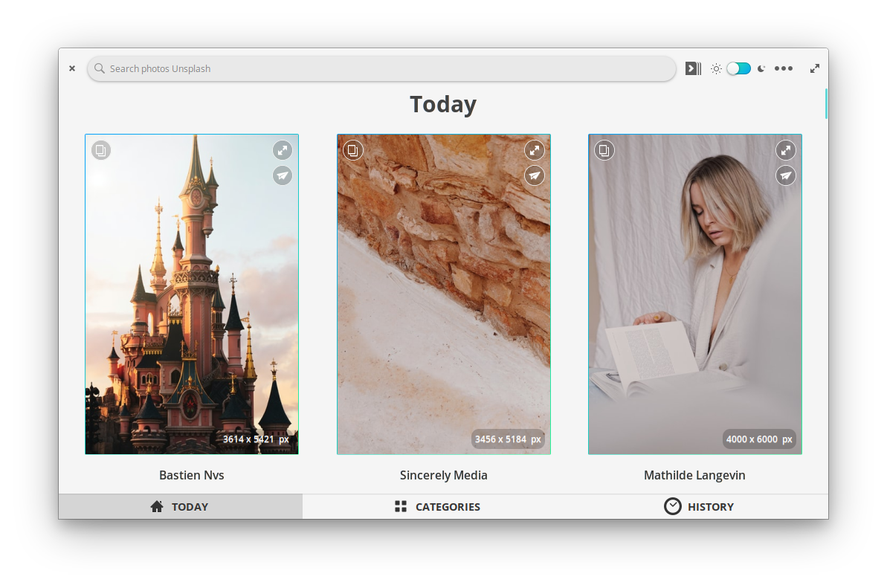The width and height of the screenshot is (887, 588).
Task: Click paper-plane share icon on Mathilde Langevin photo
Action: [785, 175]
